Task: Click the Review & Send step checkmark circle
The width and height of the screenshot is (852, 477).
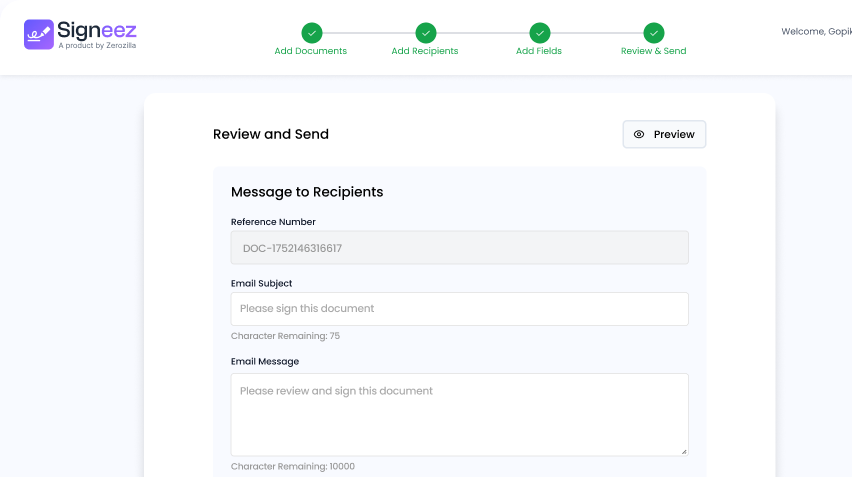Action: click(x=653, y=33)
